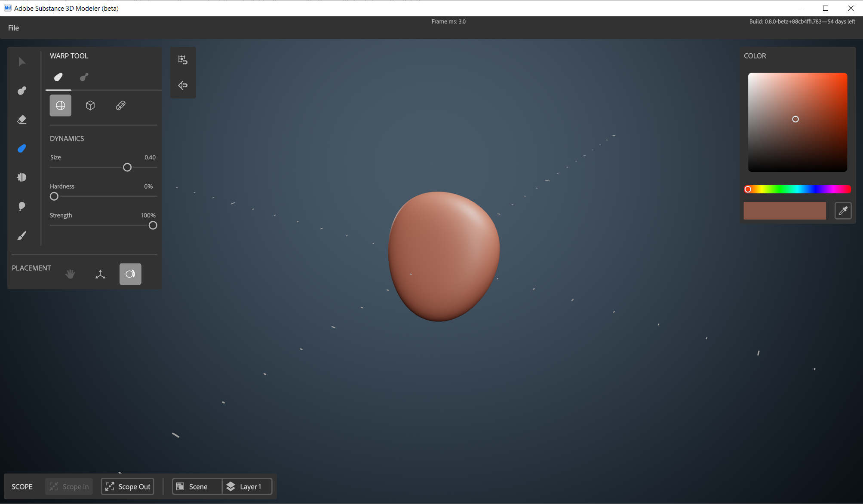Click the rainbow hue slider

coord(798,189)
